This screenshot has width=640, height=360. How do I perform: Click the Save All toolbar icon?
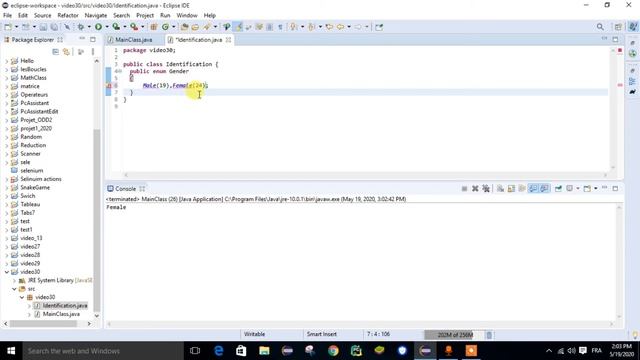(x=54, y=27)
